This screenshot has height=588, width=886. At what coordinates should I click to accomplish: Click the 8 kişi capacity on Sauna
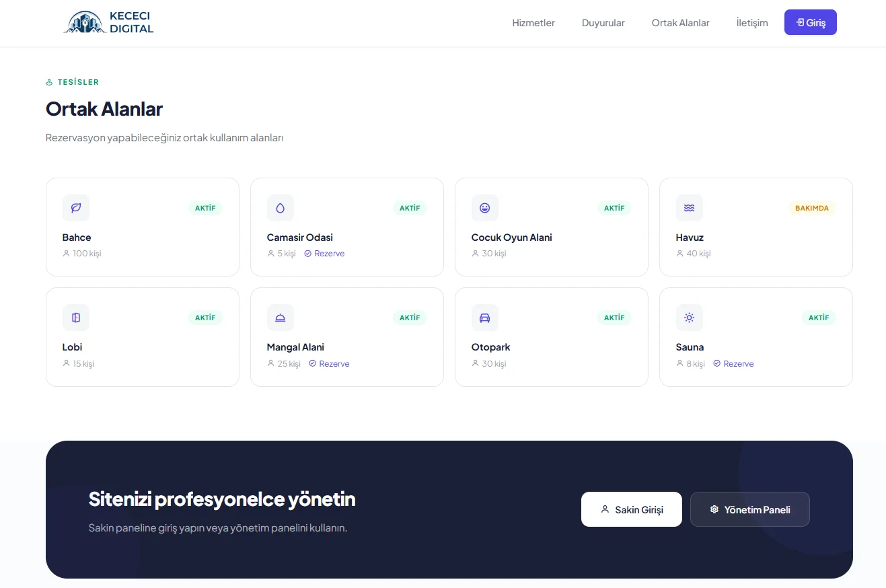click(x=691, y=364)
